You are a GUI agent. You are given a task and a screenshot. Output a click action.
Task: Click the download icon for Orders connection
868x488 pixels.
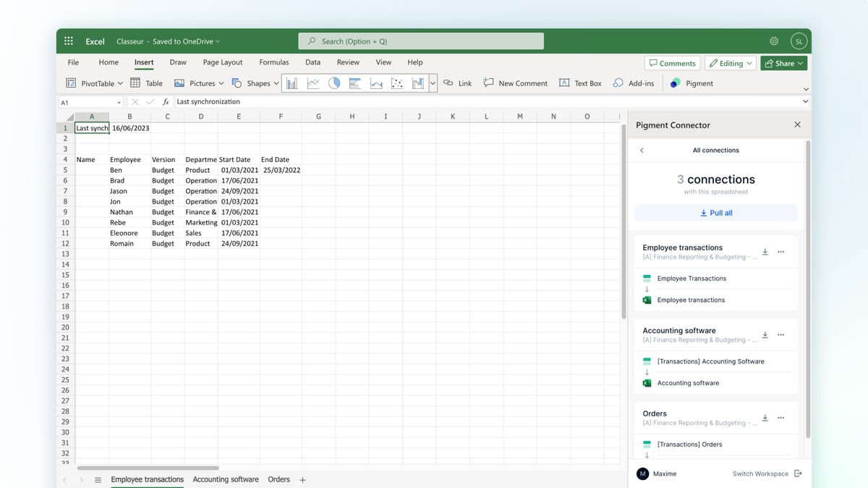click(765, 418)
